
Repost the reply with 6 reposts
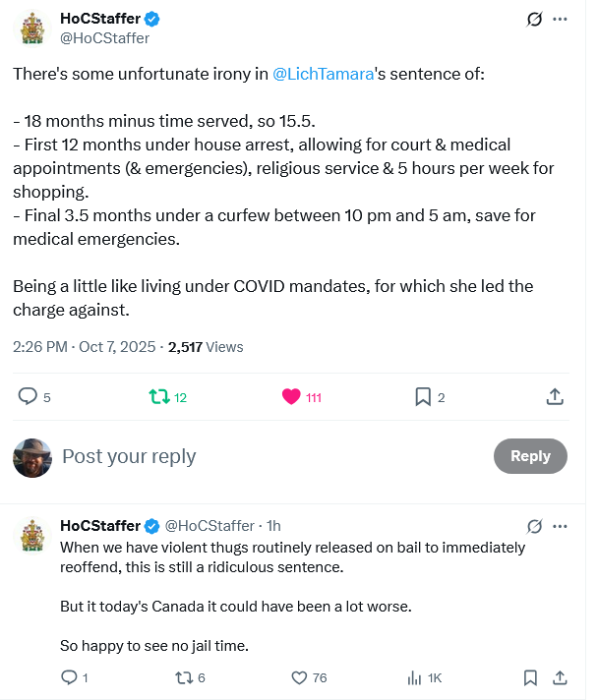183,677
